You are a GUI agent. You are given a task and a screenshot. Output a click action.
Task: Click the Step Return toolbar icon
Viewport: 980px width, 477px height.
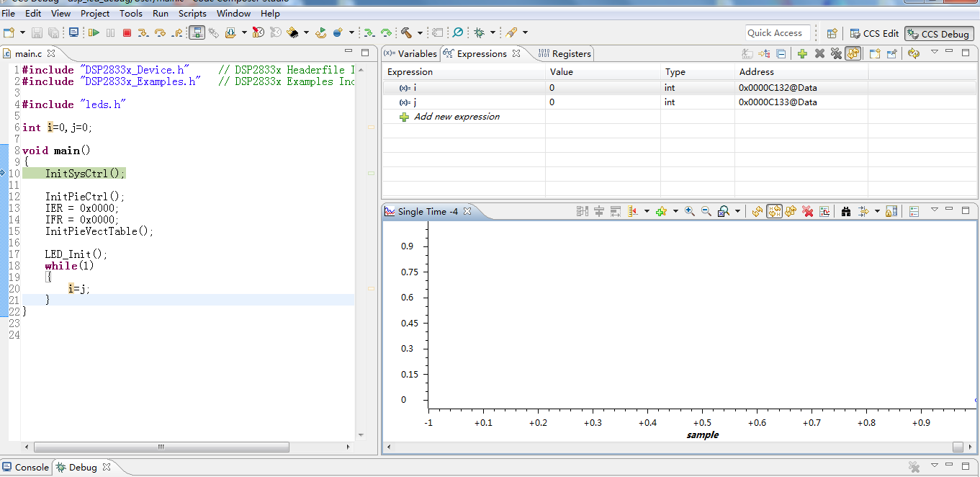(176, 32)
